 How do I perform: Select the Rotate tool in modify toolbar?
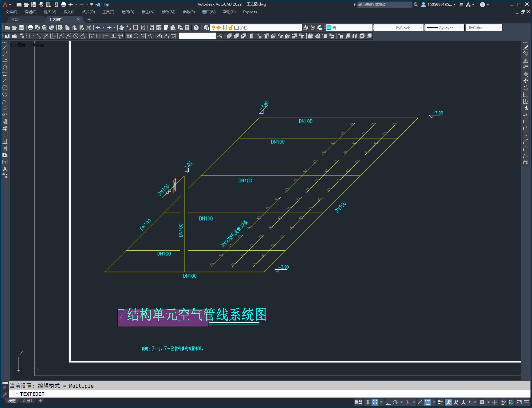[x=526, y=88]
